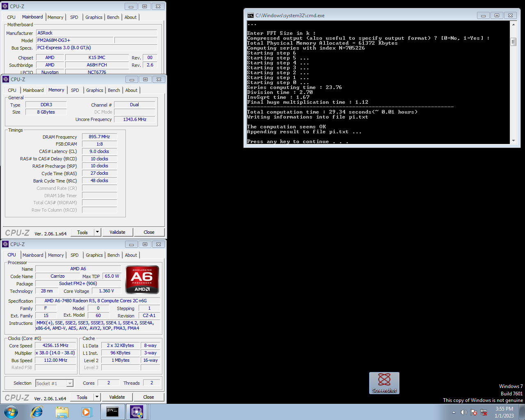Click the Core Voltage 1.360 V value
The height and width of the screenshot is (420, 525).
tap(106, 291)
